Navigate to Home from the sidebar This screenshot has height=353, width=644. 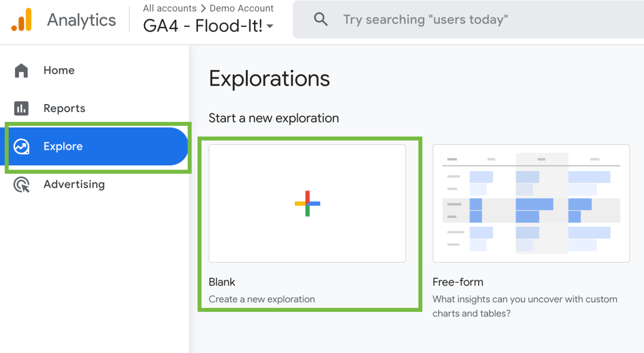coord(59,71)
